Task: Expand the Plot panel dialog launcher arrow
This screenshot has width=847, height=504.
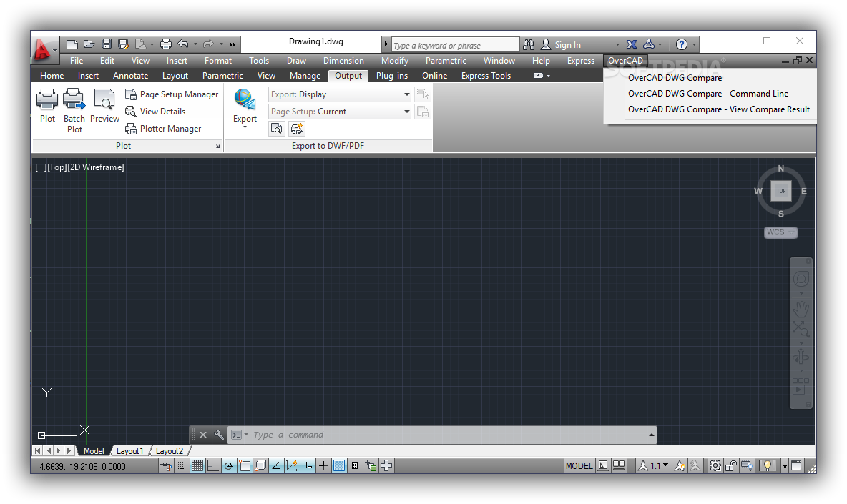Action: click(x=217, y=147)
